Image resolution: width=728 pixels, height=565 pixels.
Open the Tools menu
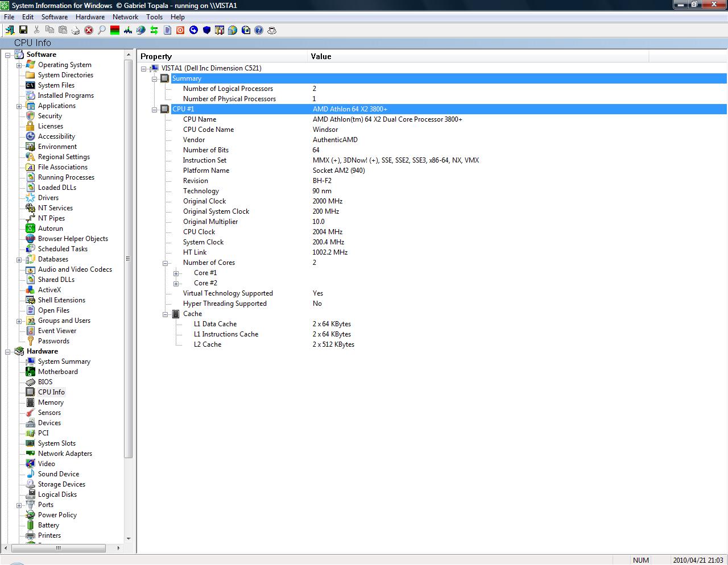click(154, 17)
